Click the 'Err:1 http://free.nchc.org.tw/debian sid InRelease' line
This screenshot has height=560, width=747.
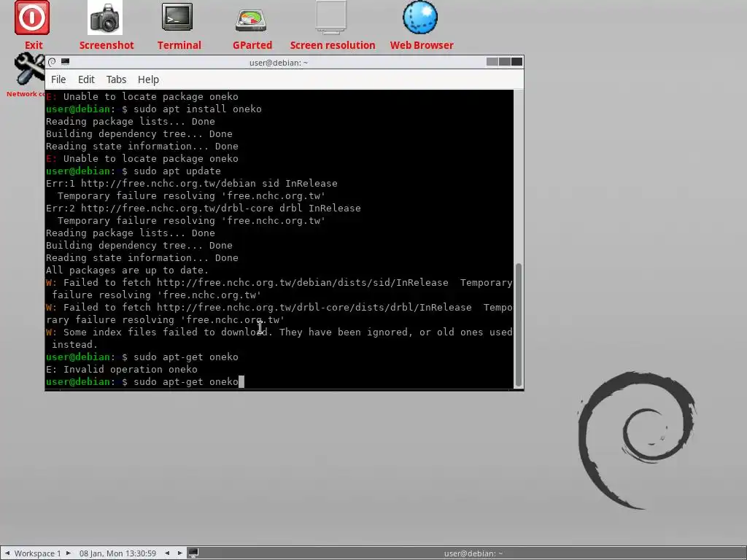(x=192, y=183)
